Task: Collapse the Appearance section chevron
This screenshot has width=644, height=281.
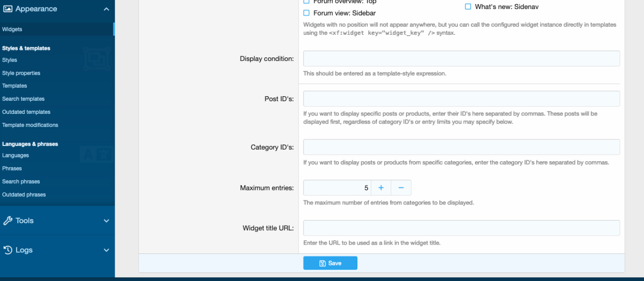Action: (x=106, y=9)
